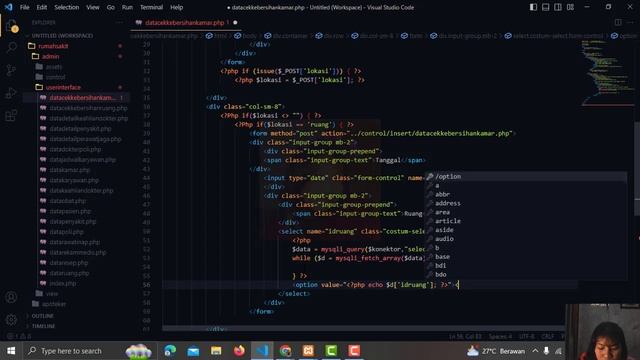
Task: Split the editor to the right
Action: (618, 22)
